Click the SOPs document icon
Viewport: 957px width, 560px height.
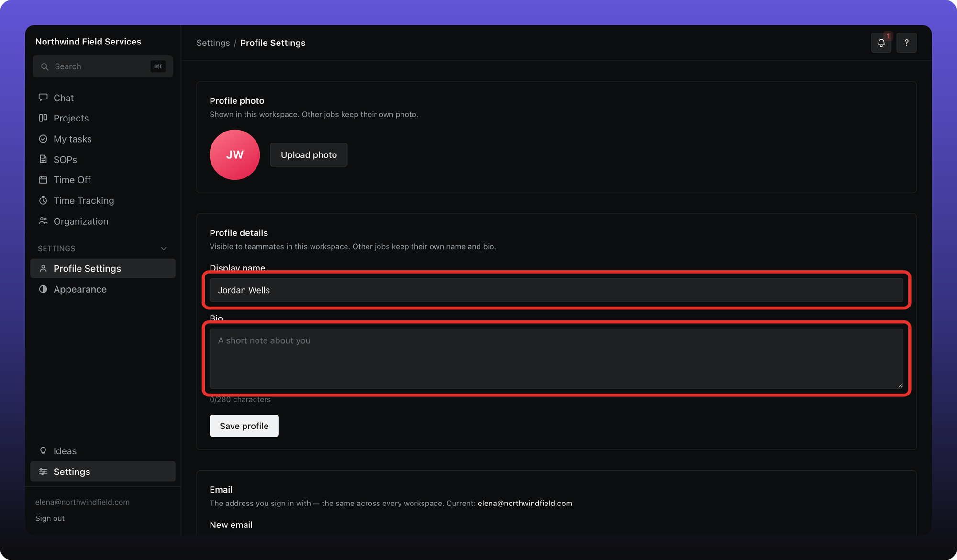(x=43, y=159)
